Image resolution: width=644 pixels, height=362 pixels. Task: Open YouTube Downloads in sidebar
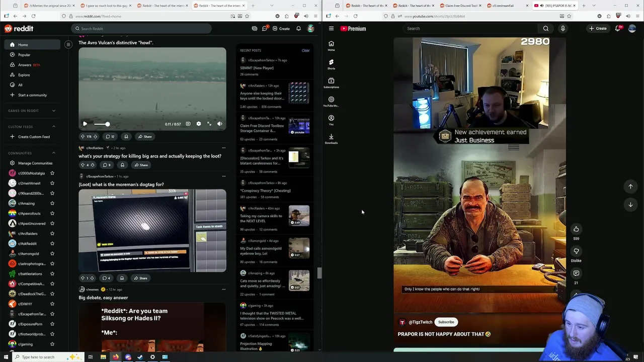point(331,139)
